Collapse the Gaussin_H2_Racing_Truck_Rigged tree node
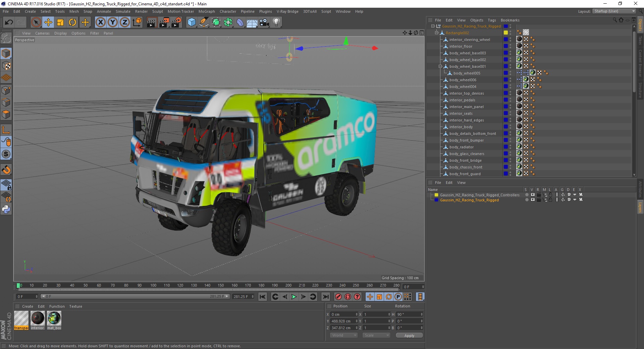 [x=433, y=26]
